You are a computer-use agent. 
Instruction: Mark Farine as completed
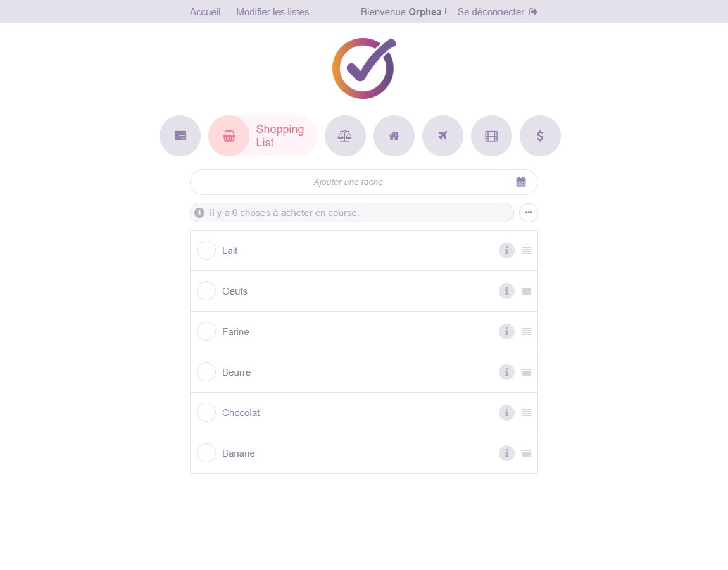(206, 331)
